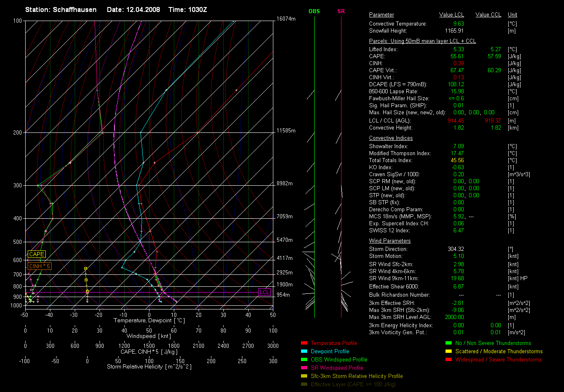Click the green OBS Windspeed Profile swatch
Viewport: 564px width, 392px height.
[x=304, y=360]
